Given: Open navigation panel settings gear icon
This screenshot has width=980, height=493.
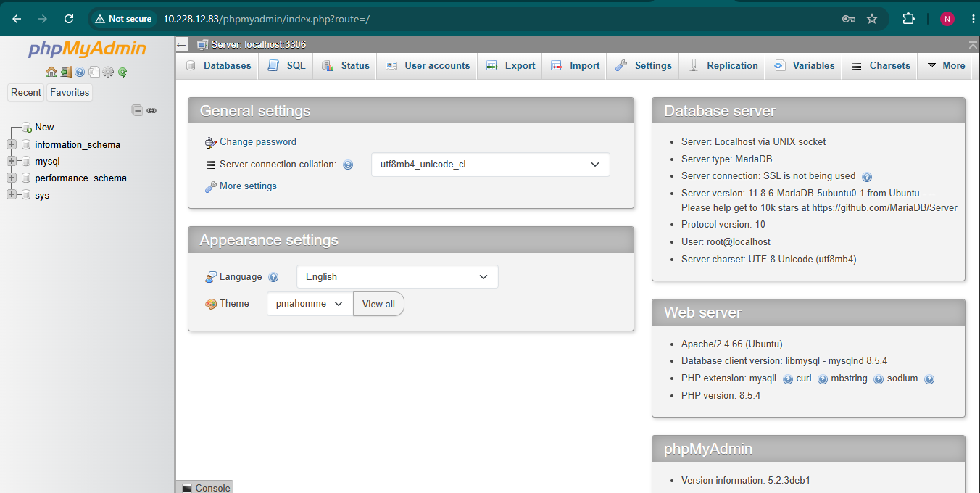Looking at the screenshot, I should [108, 72].
